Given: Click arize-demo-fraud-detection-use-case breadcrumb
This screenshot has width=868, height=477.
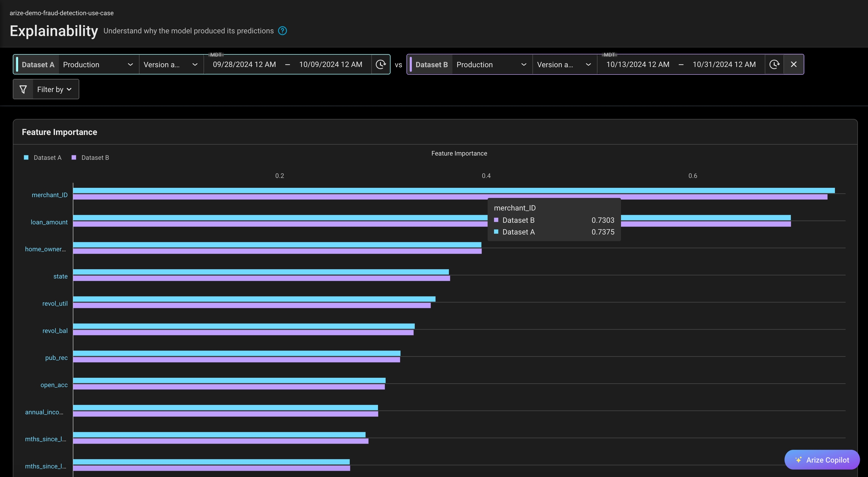Looking at the screenshot, I should (61, 13).
